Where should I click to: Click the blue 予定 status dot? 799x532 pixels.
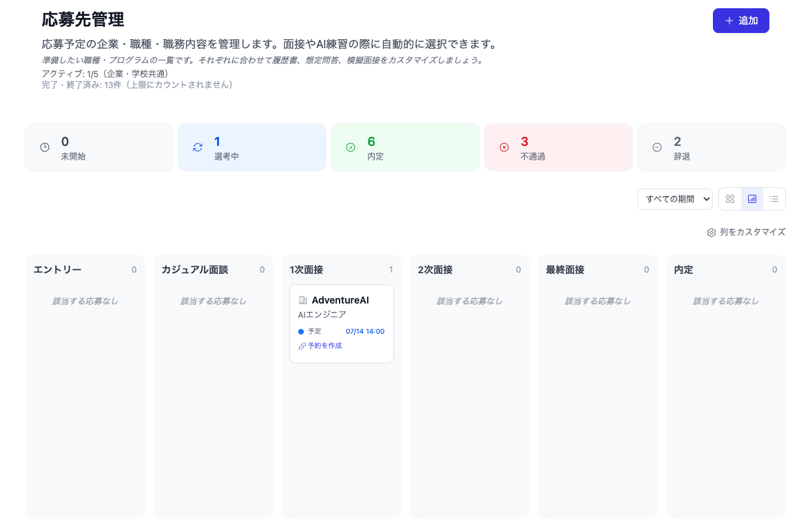click(x=300, y=332)
